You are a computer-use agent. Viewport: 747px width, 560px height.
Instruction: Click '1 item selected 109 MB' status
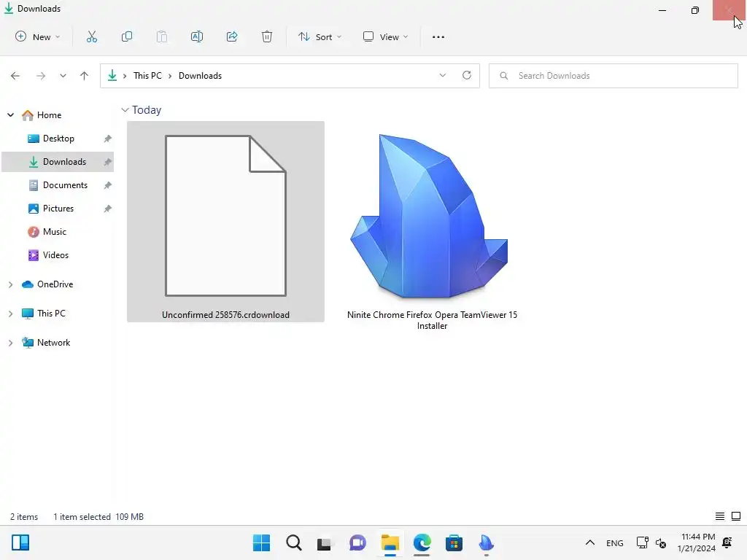point(98,517)
